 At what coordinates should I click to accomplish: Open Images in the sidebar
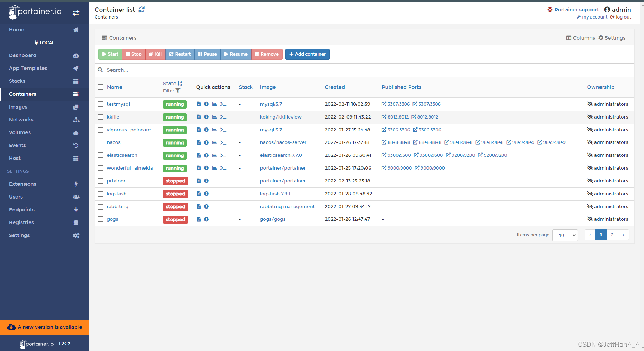[44, 107]
